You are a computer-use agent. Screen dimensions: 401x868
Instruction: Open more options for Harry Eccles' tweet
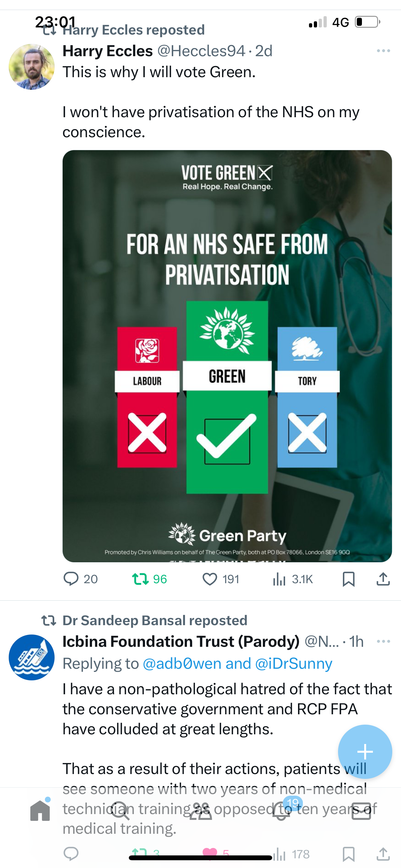coord(384,51)
